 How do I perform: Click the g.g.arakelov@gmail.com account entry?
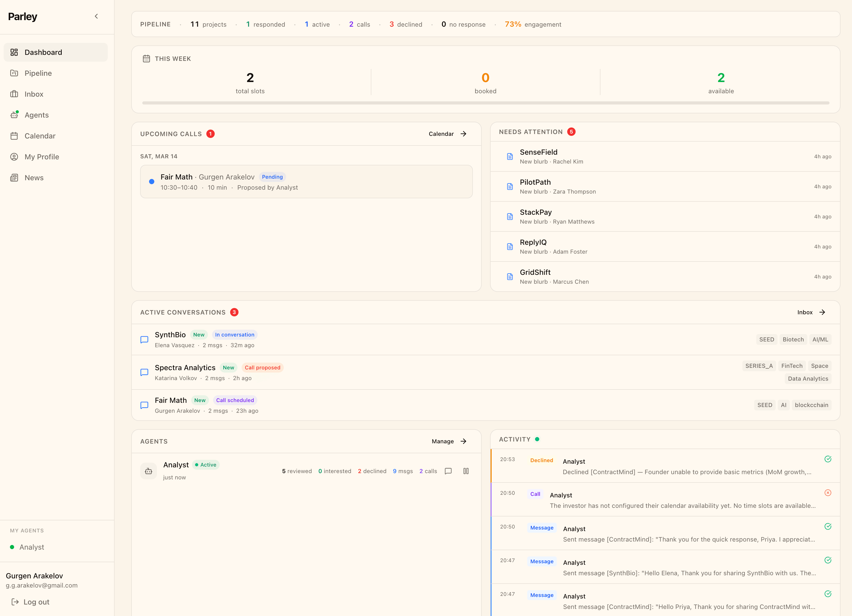tap(41, 585)
